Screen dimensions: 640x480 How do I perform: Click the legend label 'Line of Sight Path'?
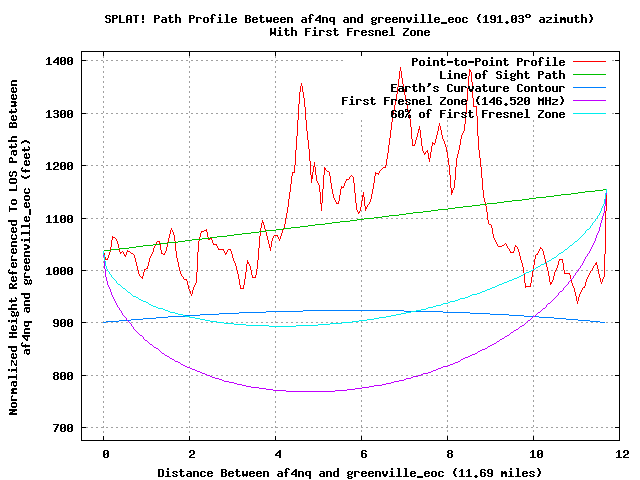502,75
